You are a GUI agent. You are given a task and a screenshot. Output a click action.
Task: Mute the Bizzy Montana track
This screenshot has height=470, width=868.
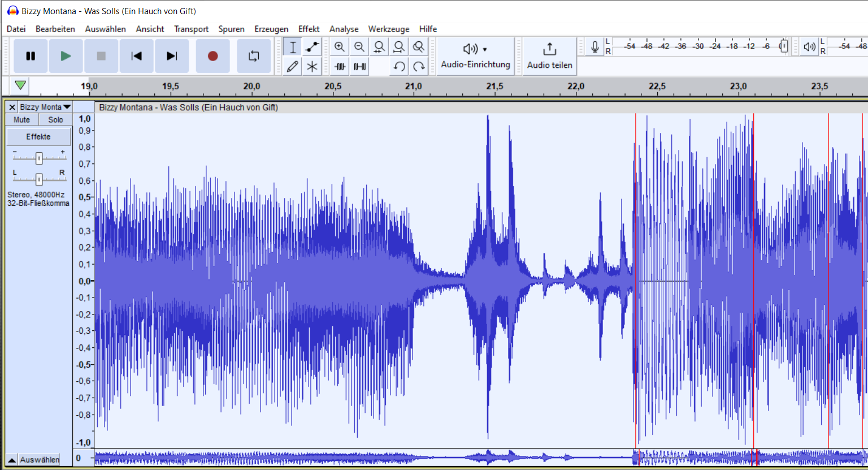tap(22, 120)
